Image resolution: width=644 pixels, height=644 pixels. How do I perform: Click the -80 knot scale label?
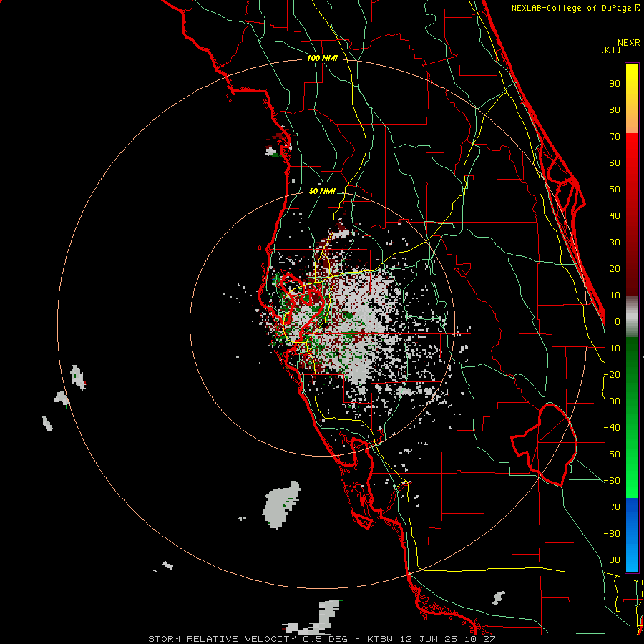coord(612,534)
